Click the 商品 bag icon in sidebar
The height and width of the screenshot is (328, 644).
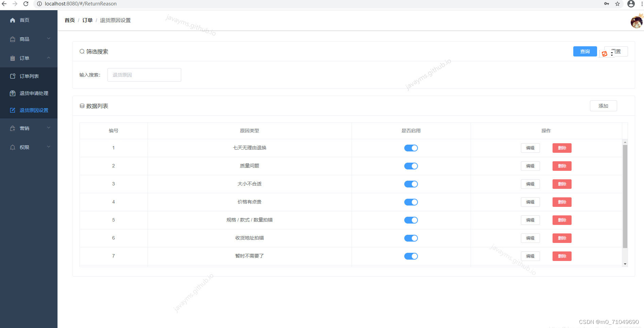[x=13, y=39]
